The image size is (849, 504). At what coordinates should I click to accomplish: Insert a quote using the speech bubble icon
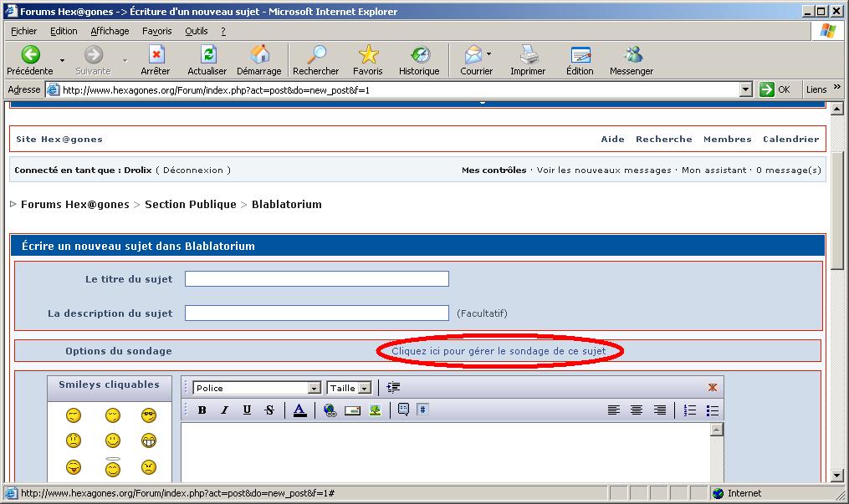pyautogui.click(x=403, y=410)
